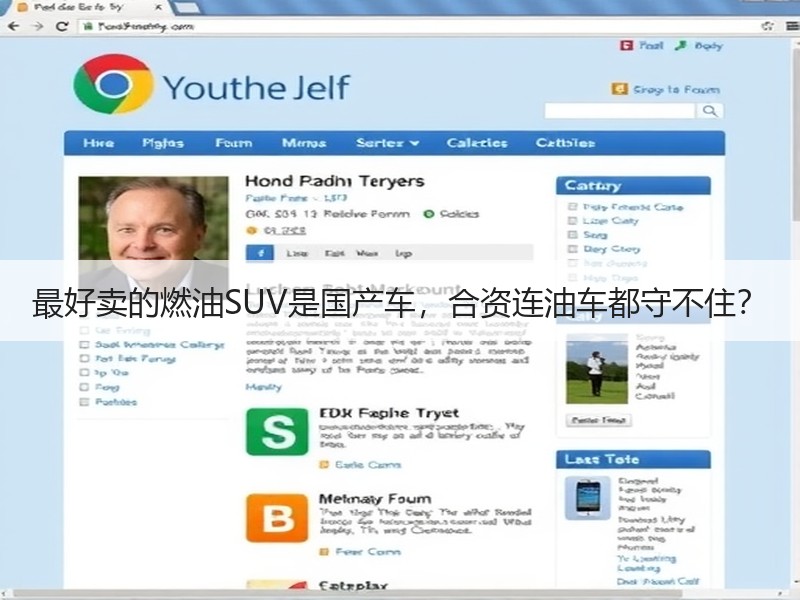Screen dimensions: 800x600
Task: Click the small orange icon beside 'Earle Carns'
Action: (x=323, y=465)
